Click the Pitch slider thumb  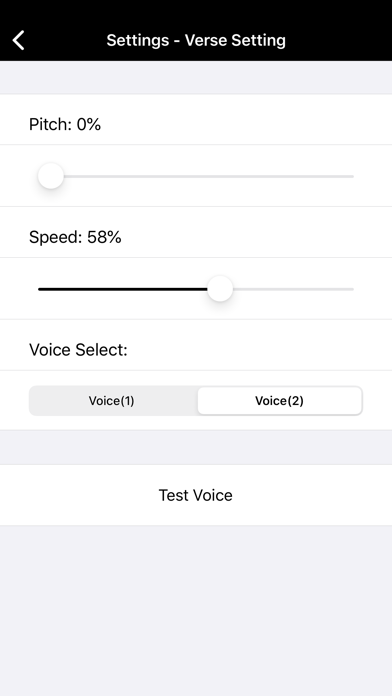coord(51,176)
